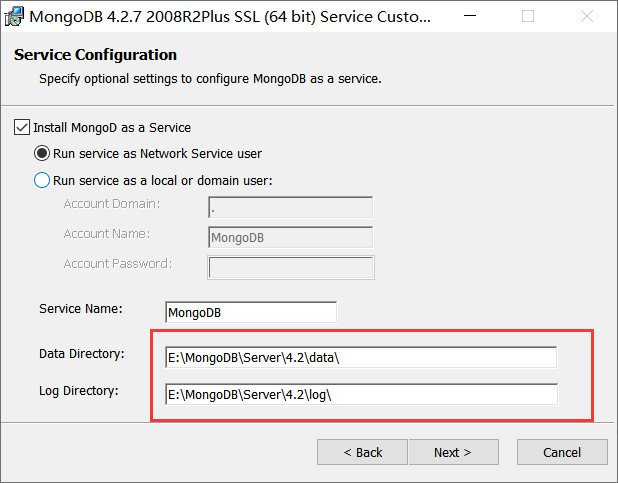Cancel the MongoDB installation
This screenshot has height=483, width=618.
tap(562, 452)
